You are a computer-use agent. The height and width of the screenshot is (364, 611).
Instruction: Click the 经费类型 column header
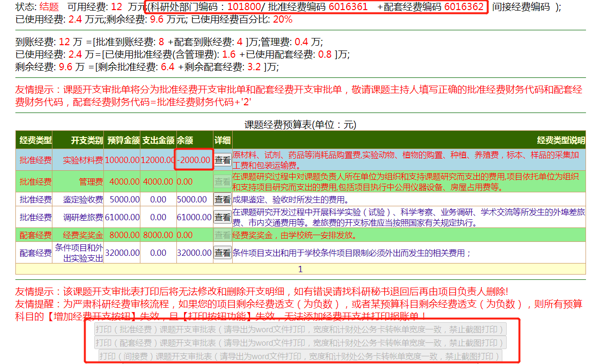(x=35, y=140)
